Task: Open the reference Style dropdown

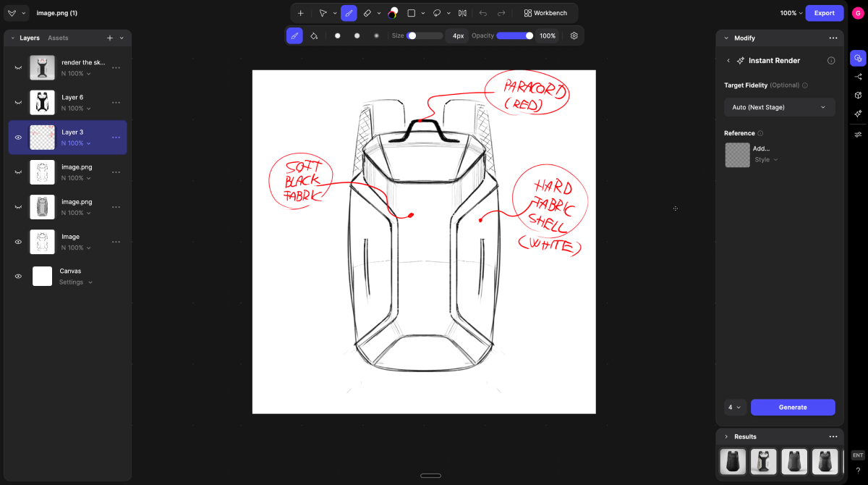Action: tap(766, 159)
